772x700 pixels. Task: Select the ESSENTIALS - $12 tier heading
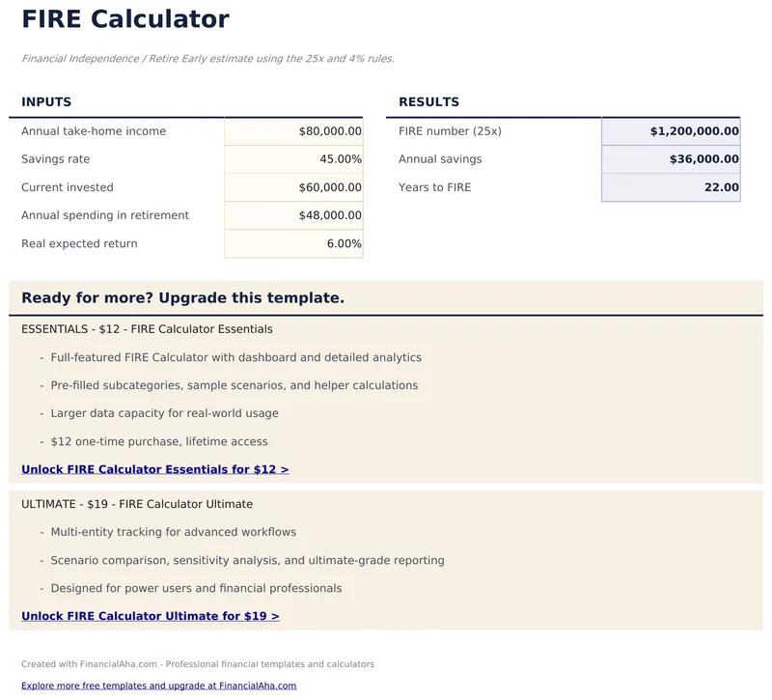click(147, 329)
